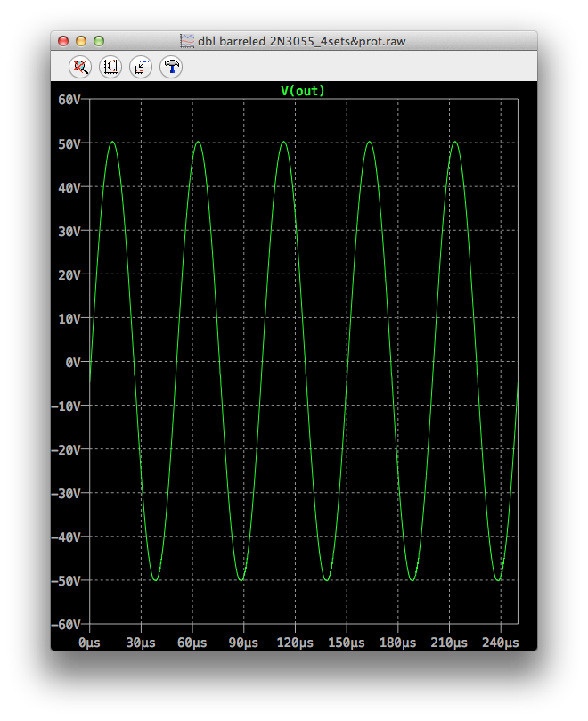Click the -60V vertical axis label
This screenshot has height=721, width=588.
[x=66, y=625]
